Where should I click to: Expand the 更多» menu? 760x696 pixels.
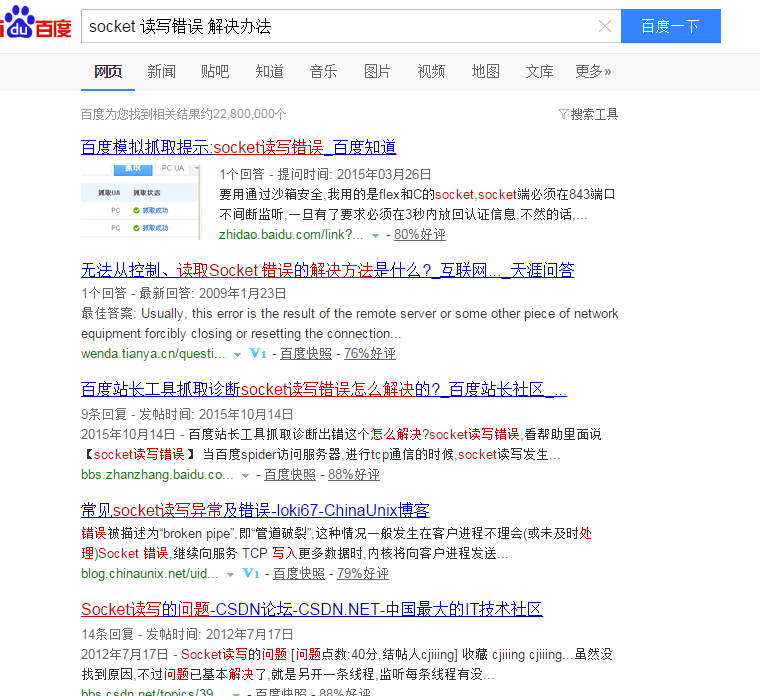593,72
